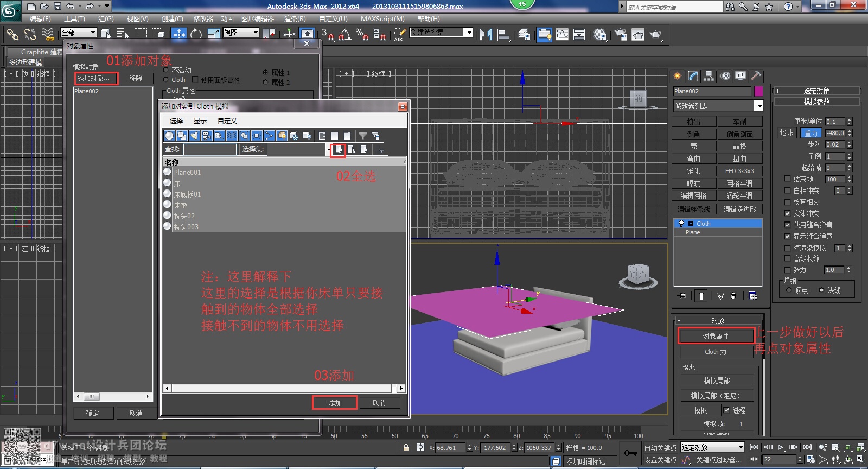
Task: Click Render Production teapot icon
Action: click(656, 34)
